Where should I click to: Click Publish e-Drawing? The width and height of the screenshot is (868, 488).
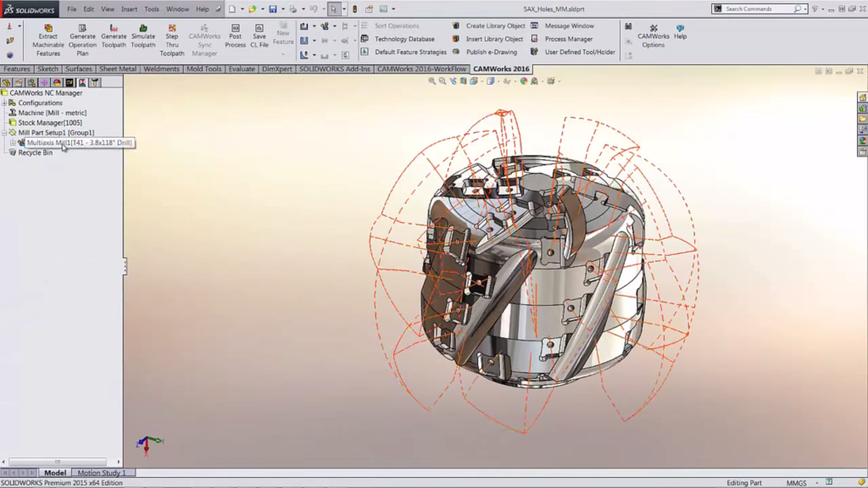pyautogui.click(x=485, y=52)
